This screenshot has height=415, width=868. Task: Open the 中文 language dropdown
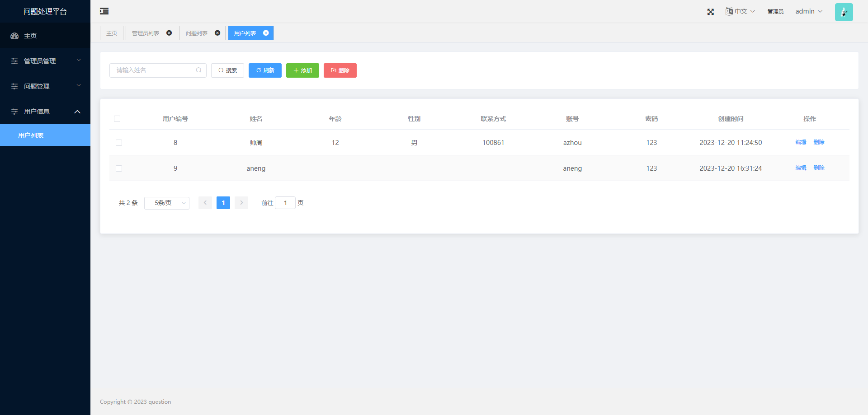(x=740, y=11)
